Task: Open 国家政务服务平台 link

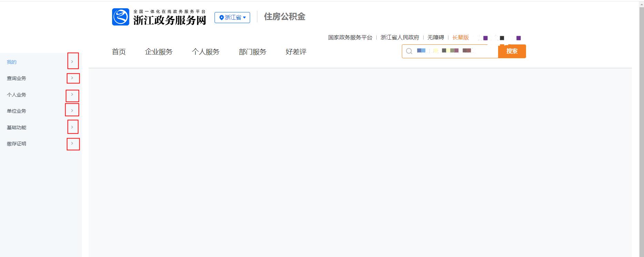Action: click(x=350, y=38)
